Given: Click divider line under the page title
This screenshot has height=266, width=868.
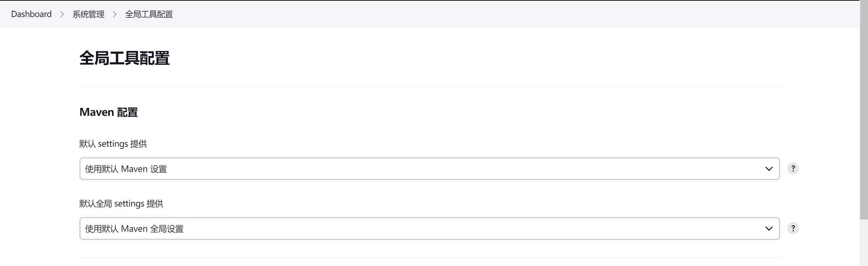Looking at the screenshot, I should pos(429,87).
